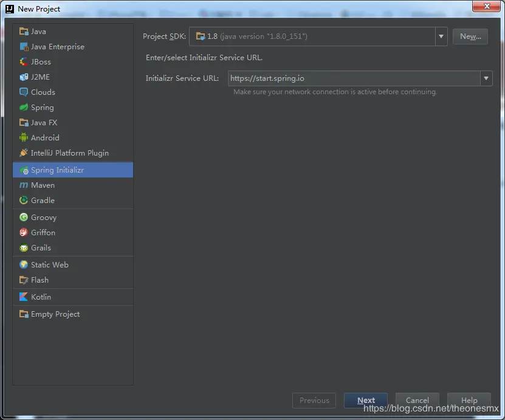Click the disabled Previous button
The width and height of the screenshot is (505, 420).
(314, 401)
